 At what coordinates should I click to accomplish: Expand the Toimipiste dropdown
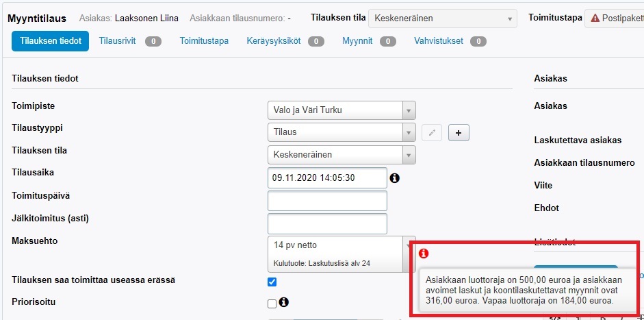341,110
